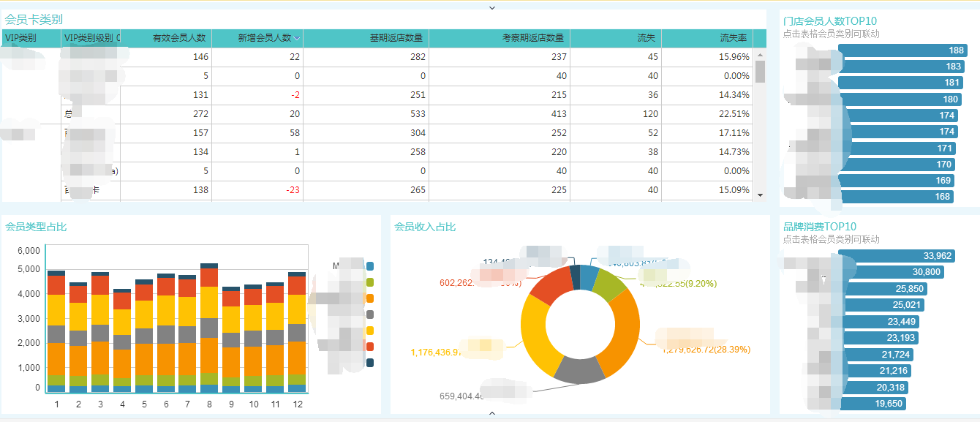Click month 8 stacked bar's yellow section
The height and width of the screenshot is (422, 980).
[x=209, y=302]
